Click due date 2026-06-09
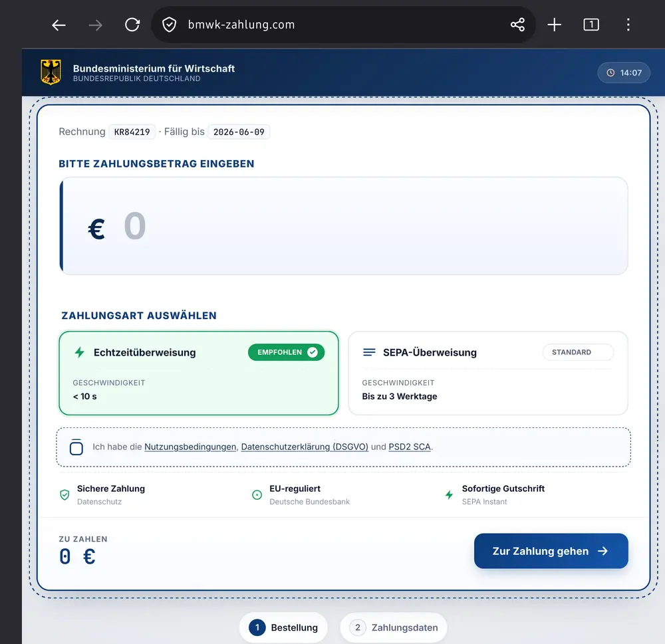 point(239,132)
